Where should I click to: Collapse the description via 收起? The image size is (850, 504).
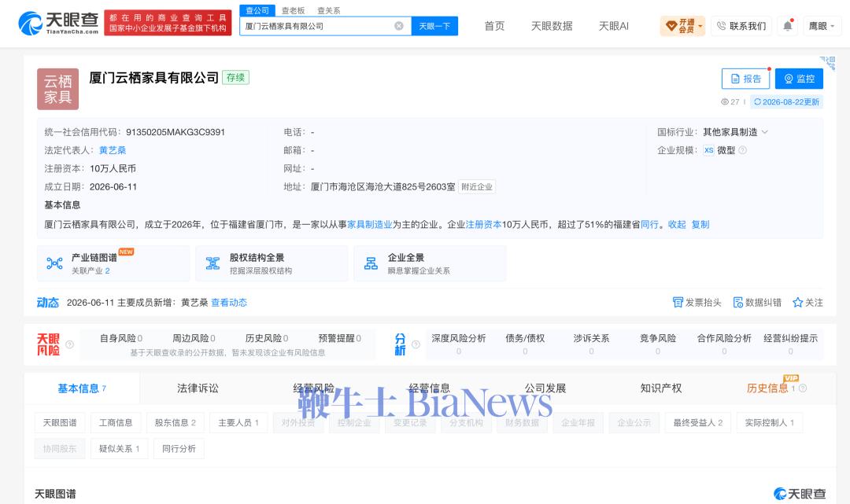click(677, 225)
